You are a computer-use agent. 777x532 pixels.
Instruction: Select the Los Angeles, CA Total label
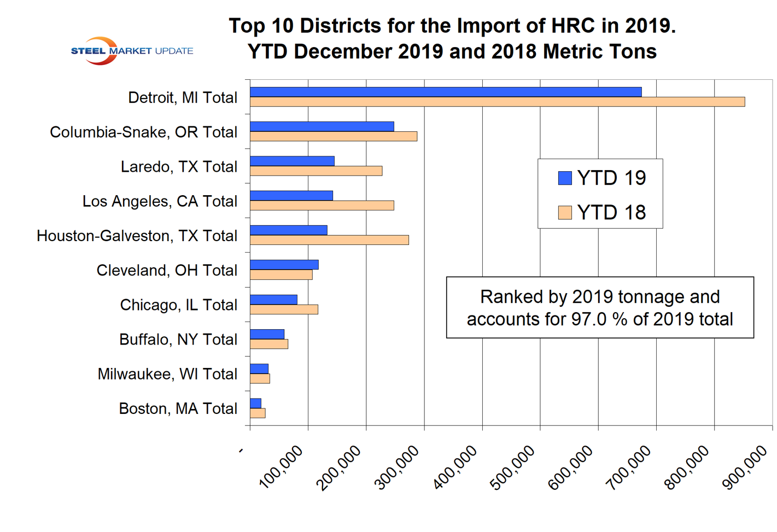point(160,201)
